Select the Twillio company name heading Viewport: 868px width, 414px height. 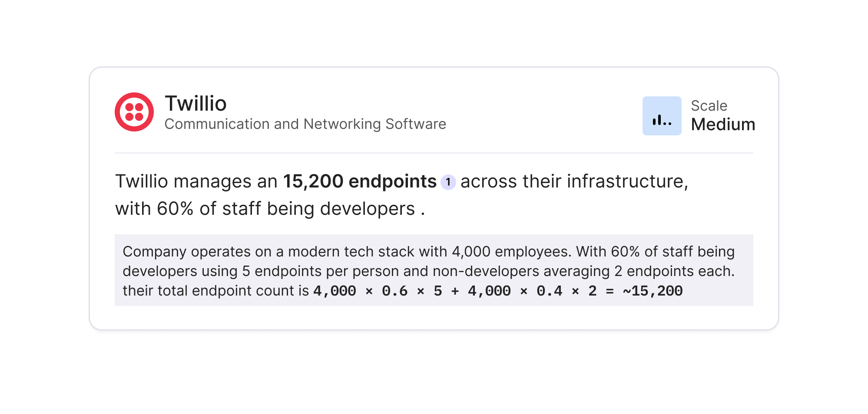pyautogui.click(x=195, y=104)
